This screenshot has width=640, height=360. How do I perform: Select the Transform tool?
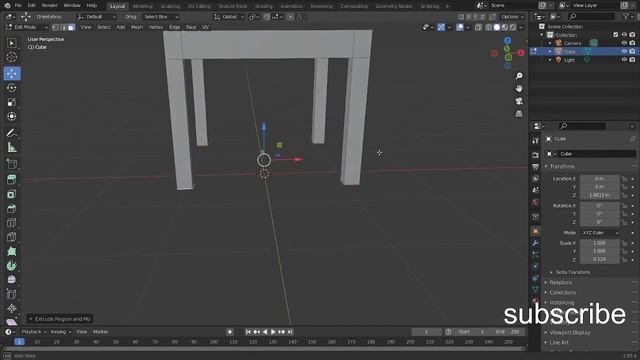11,116
